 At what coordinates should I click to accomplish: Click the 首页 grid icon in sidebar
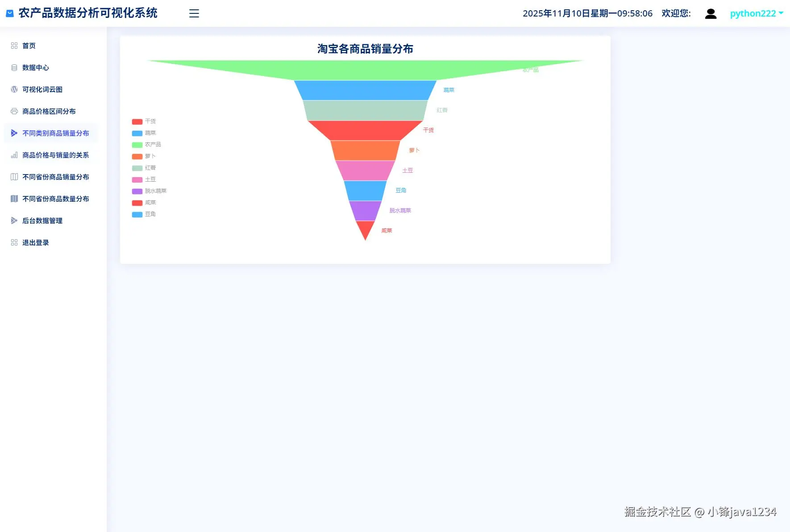coord(14,46)
